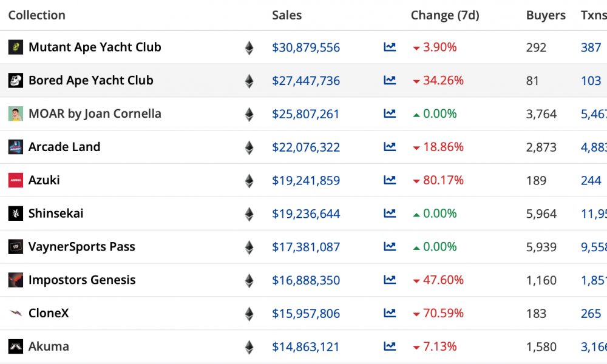607x364 pixels.
Task: Click Ethereum icon in Shinsekai row
Action: coord(249,214)
